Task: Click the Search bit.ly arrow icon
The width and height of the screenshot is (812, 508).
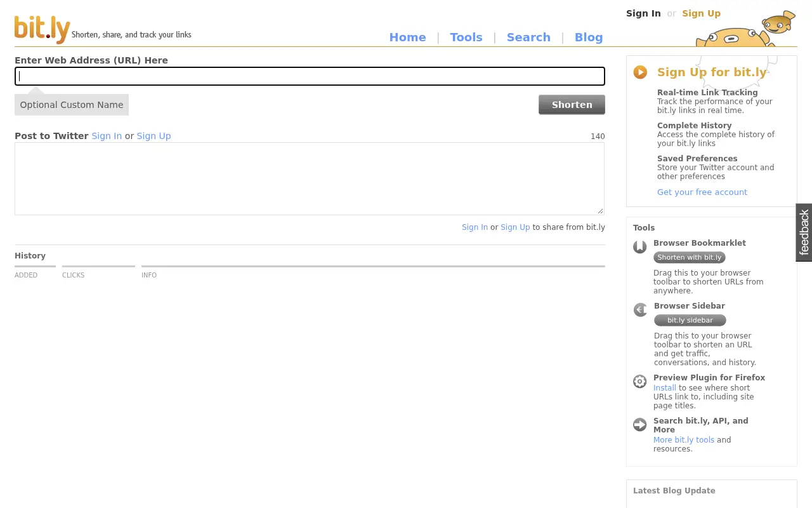Action: click(x=640, y=425)
